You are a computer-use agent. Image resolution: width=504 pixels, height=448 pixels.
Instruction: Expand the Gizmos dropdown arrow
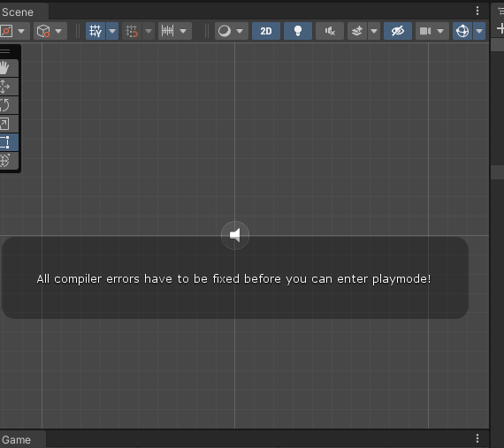tap(479, 31)
